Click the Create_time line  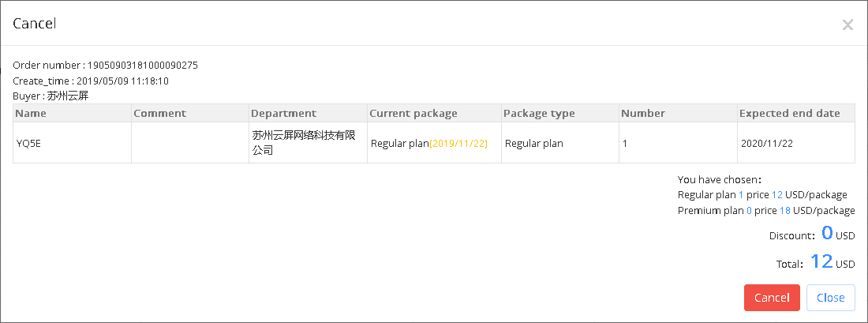[91, 81]
